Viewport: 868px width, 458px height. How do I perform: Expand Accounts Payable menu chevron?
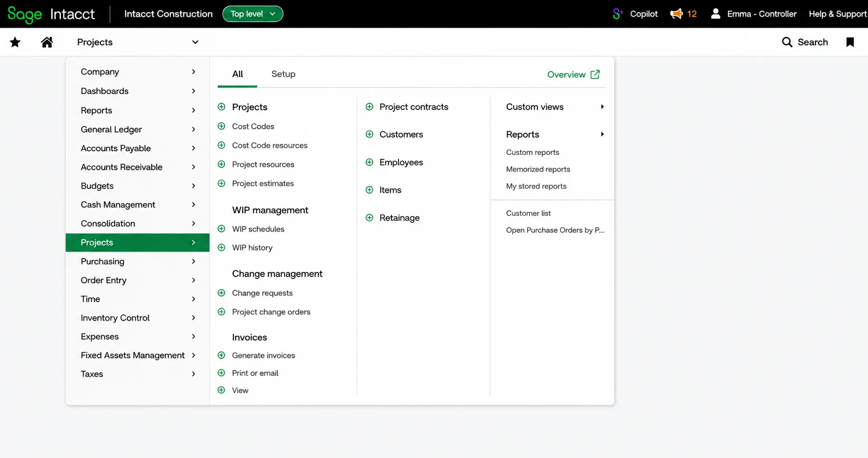point(194,148)
